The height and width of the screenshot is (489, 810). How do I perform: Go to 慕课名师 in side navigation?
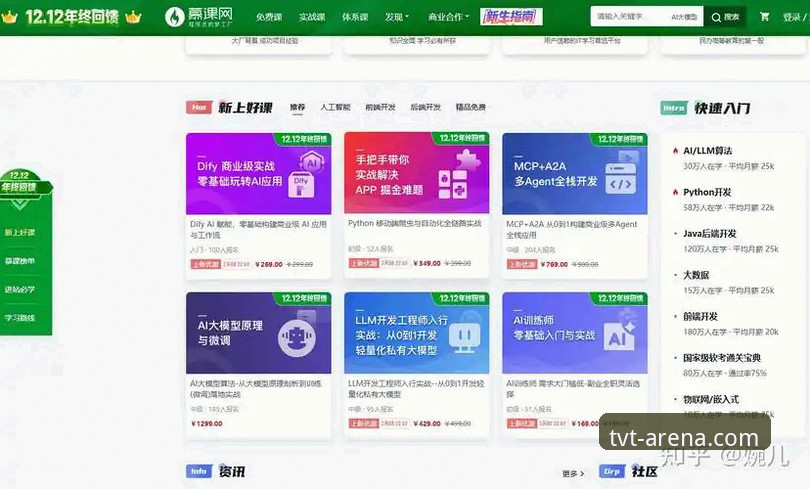tap(20, 261)
